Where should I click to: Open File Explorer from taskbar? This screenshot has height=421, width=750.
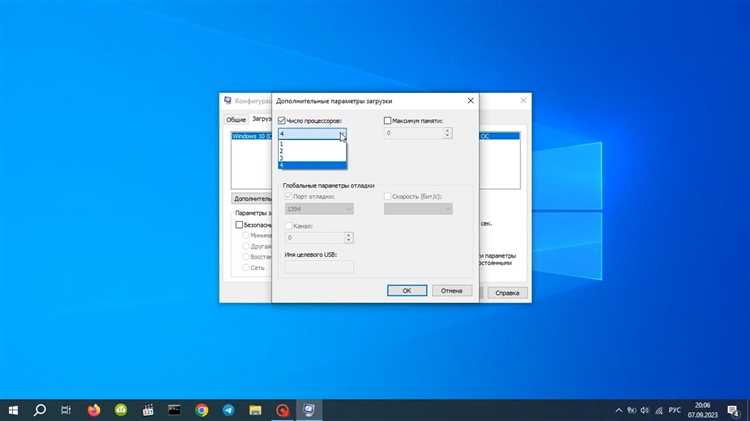pos(255,410)
